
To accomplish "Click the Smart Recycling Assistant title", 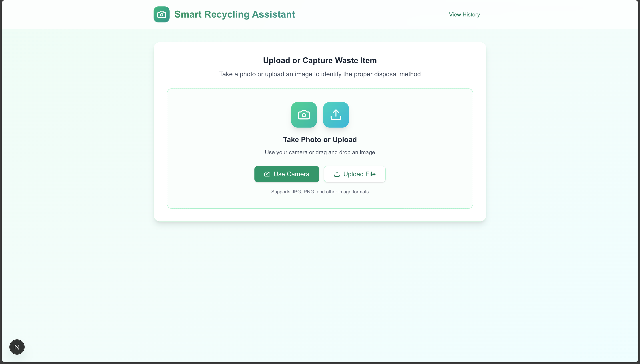I will (234, 14).
